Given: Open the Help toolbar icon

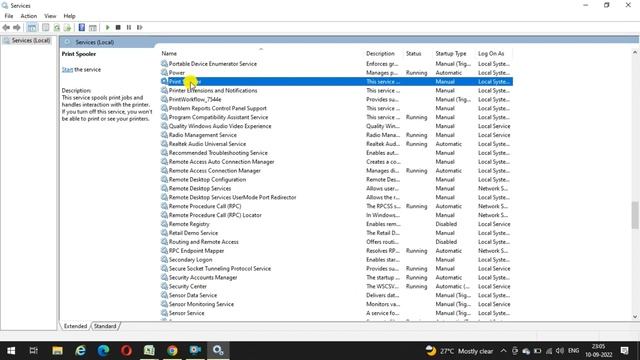Looking at the screenshot, I should tap(82, 27).
